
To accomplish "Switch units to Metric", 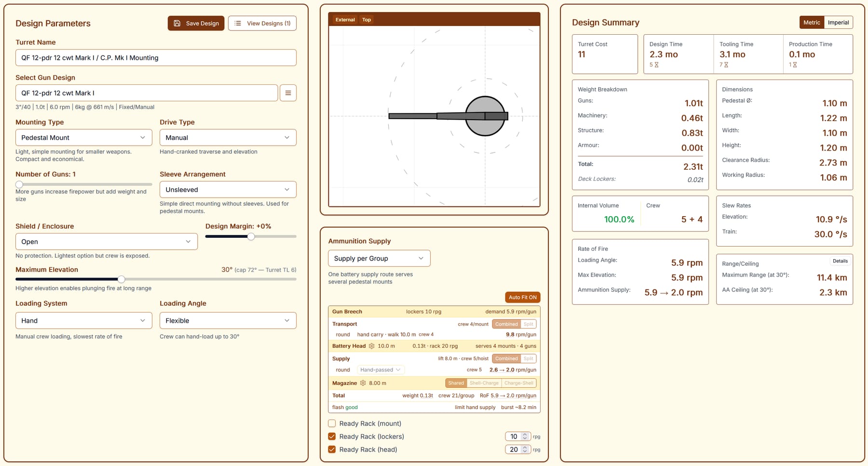I will coord(812,23).
